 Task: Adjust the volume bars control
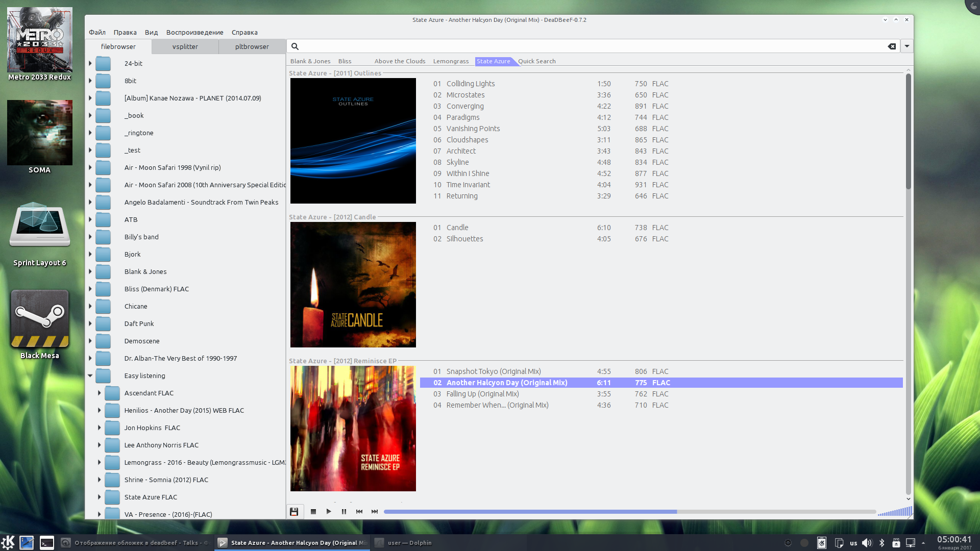coord(895,512)
